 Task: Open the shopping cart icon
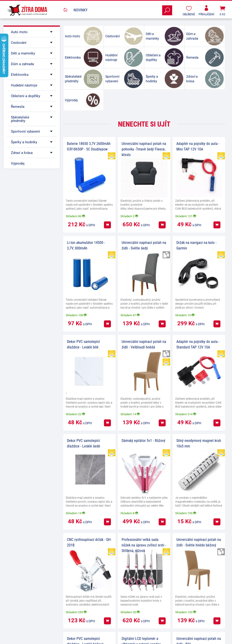pyautogui.click(x=222, y=8)
